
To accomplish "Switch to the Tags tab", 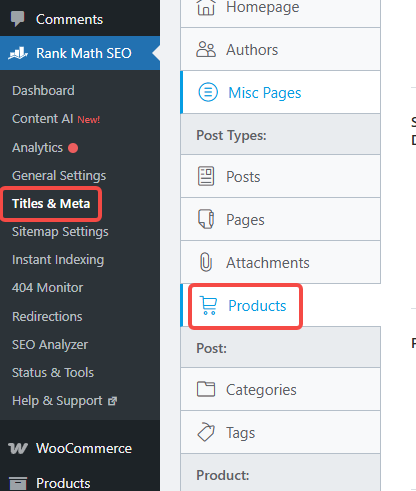I will 280,432.
